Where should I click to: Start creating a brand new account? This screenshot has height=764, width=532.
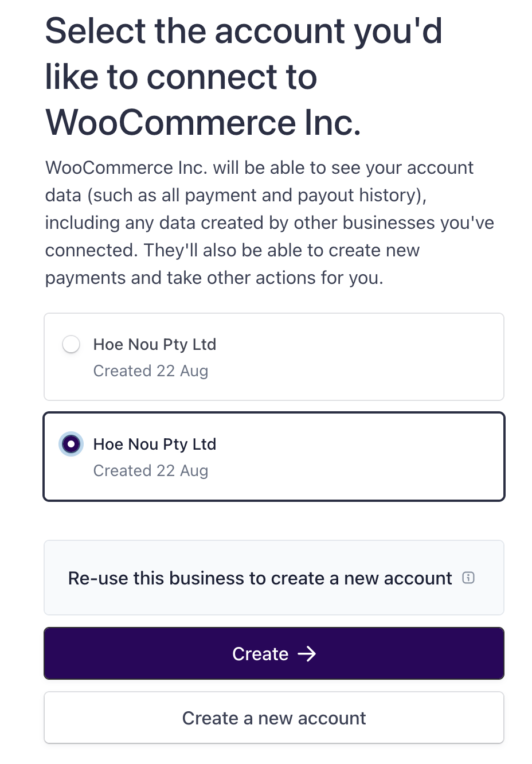coord(273,718)
